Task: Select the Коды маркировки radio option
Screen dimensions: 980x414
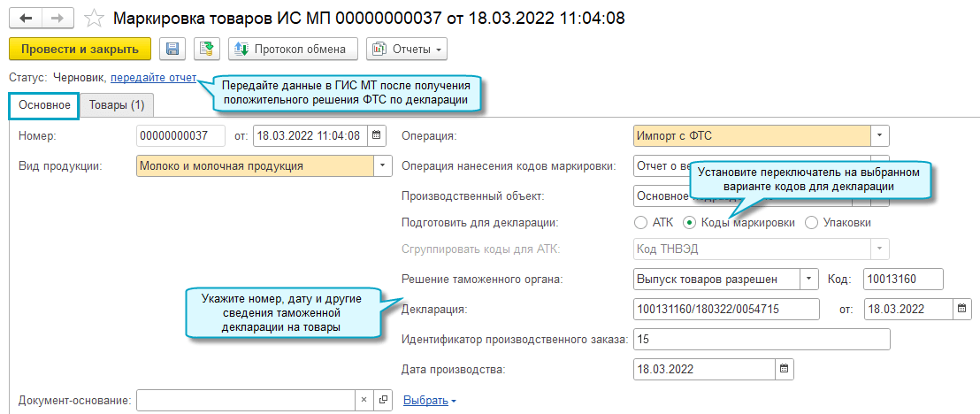Action: coord(690,222)
